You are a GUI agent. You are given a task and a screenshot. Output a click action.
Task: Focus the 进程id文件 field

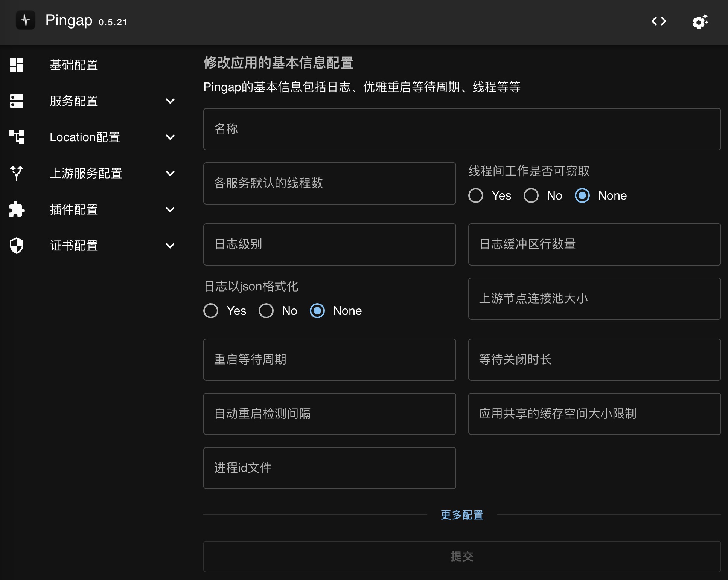tap(329, 468)
